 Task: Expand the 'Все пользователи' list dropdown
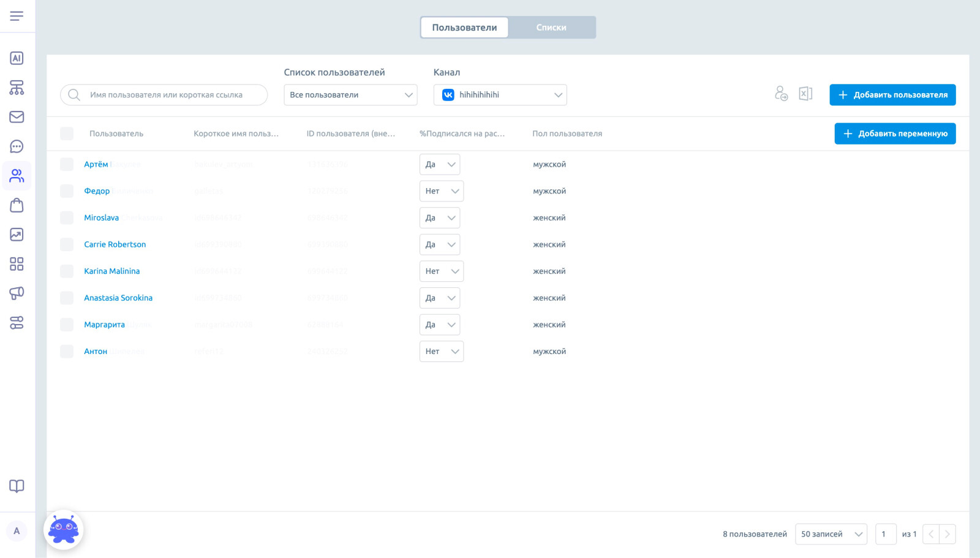point(350,95)
